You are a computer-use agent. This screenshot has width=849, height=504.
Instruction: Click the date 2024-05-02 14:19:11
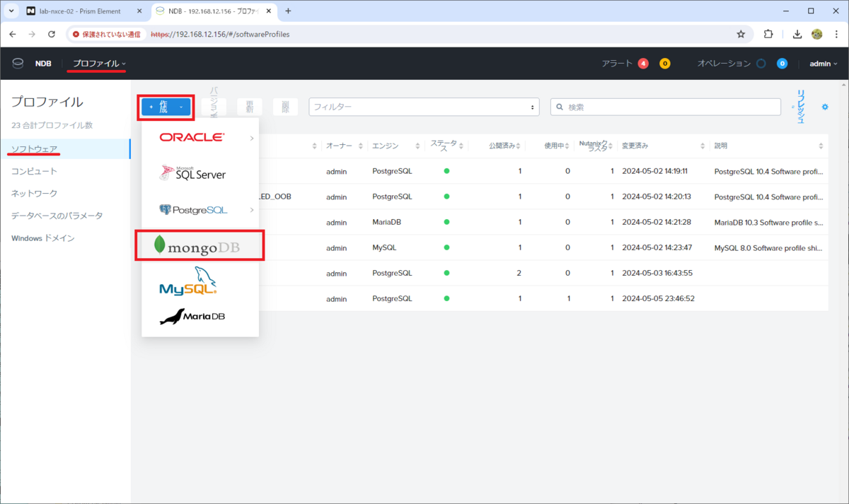tap(654, 171)
